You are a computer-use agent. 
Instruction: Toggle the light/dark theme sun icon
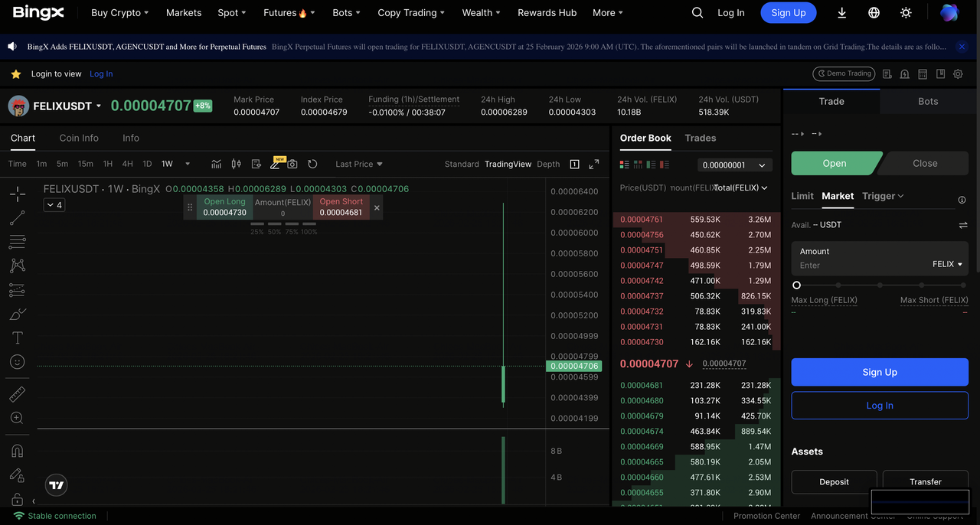pos(906,13)
